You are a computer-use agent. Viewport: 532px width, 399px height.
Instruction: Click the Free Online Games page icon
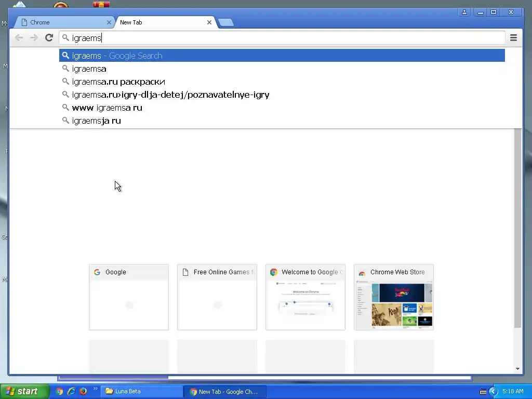click(x=185, y=272)
